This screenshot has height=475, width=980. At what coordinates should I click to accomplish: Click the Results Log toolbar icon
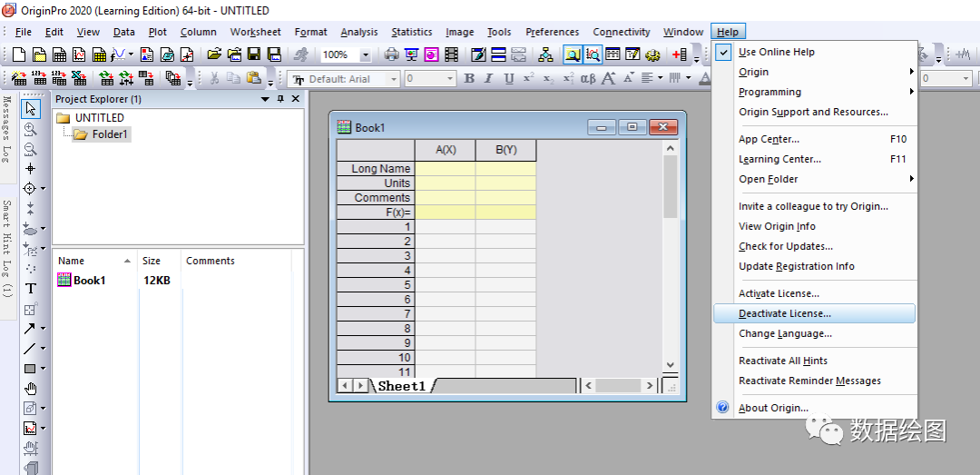coord(612,55)
